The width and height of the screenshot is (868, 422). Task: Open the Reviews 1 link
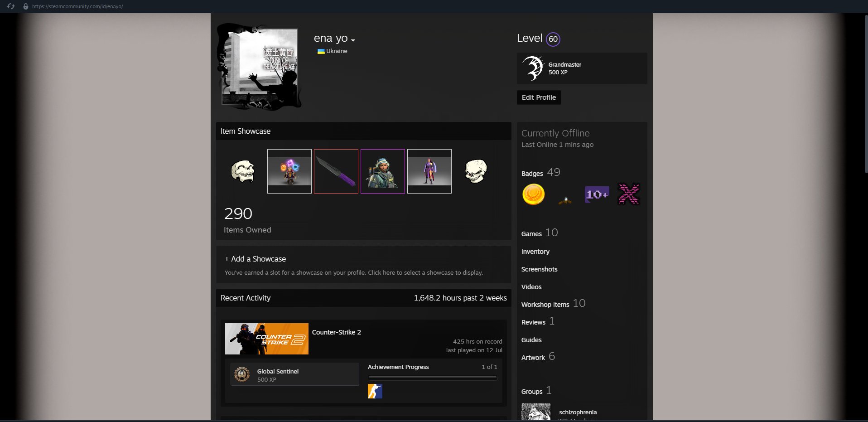click(538, 321)
